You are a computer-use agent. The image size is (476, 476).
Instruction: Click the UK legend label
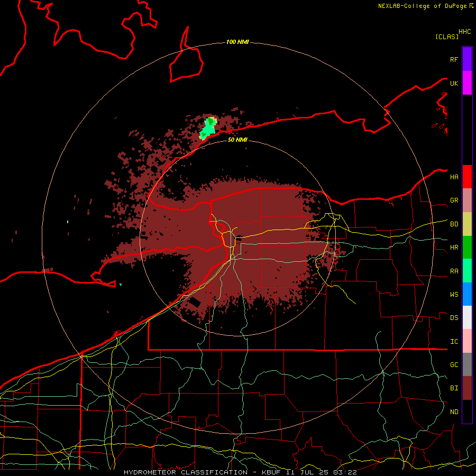click(x=454, y=83)
